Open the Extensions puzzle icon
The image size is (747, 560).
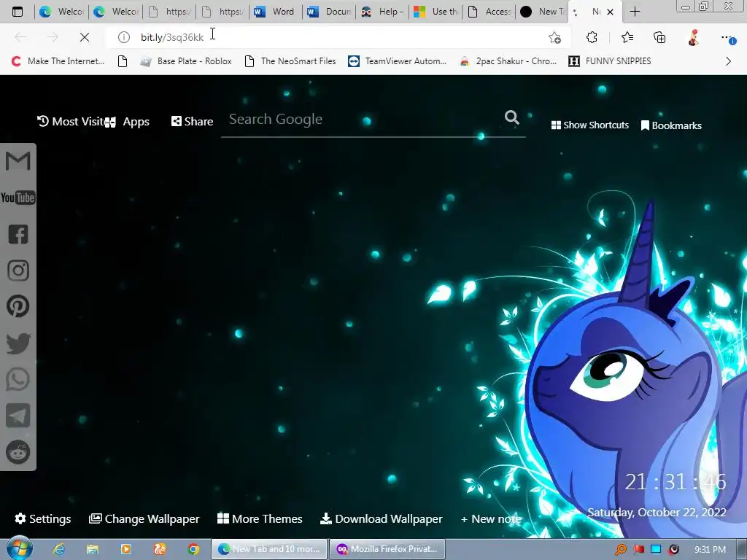592,37
